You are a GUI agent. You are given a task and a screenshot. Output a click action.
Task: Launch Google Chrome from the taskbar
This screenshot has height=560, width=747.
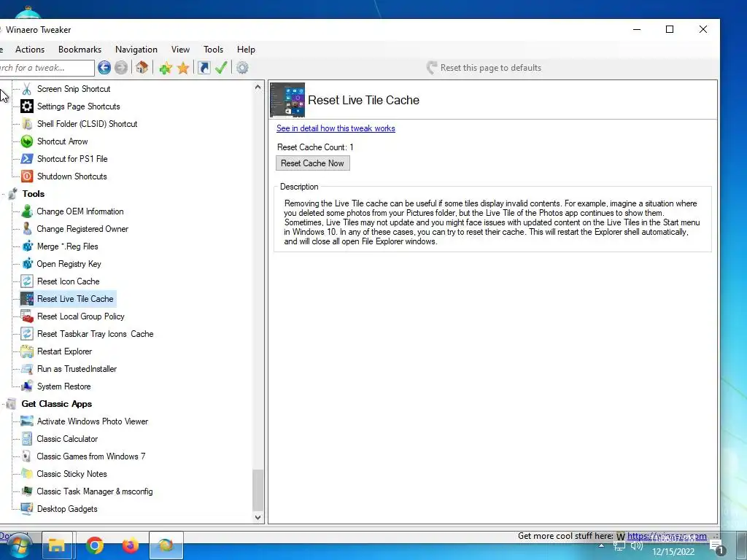click(x=94, y=545)
